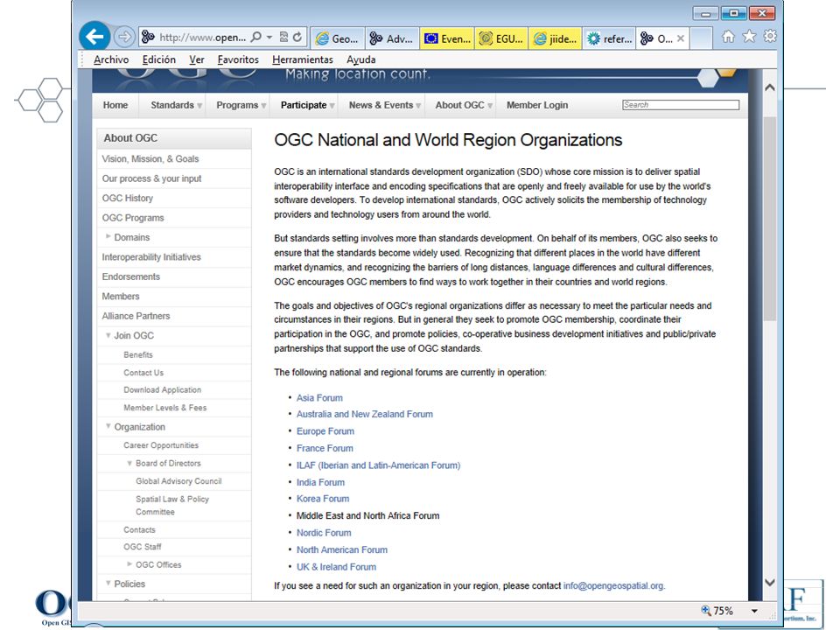This screenshot has width=840, height=630.
Task: Click the info@opengeospatial.org email link
Action: (613, 586)
